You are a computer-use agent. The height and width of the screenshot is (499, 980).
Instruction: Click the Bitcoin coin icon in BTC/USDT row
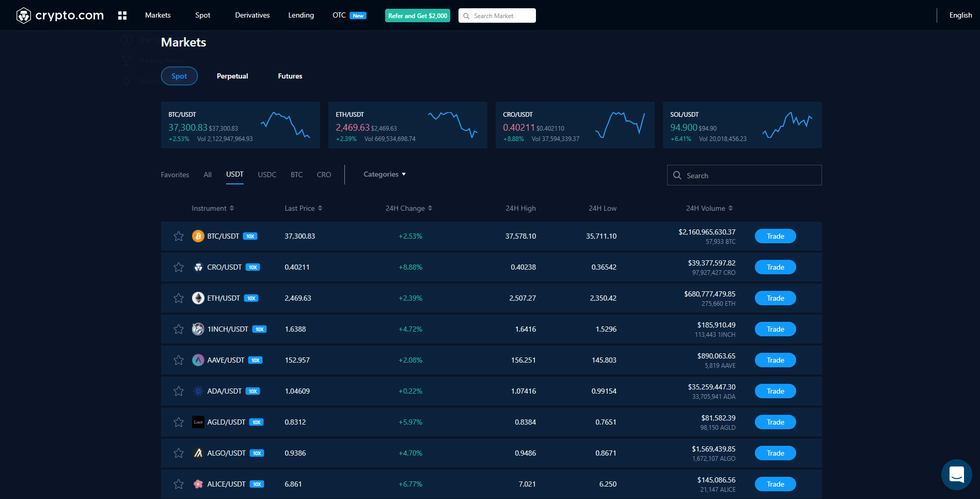coord(198,236)
